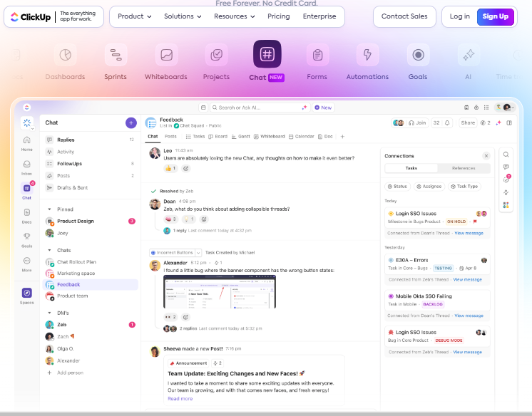Open the bug screenshot thumbnail in Alexander's message
Image resolution: width=532 pixels, height=416 pixels.
coord(220,292)
